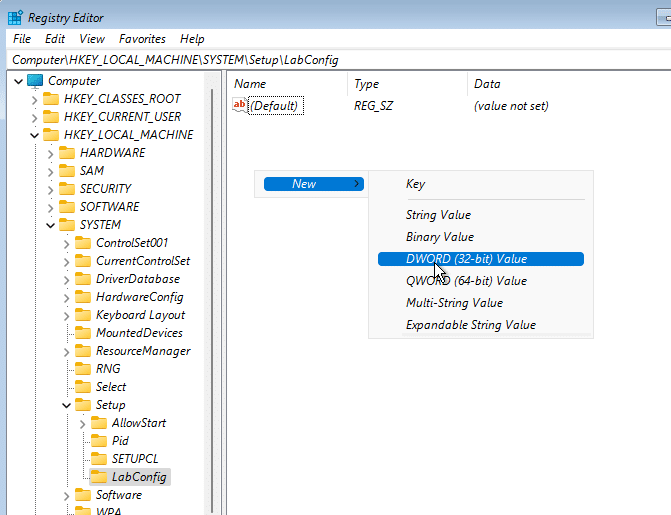Image resolution: width=671 pixels, height=515 pixels.
Task: Click the tree pane vertical scrollbar
Action: (x=213, y=300)
